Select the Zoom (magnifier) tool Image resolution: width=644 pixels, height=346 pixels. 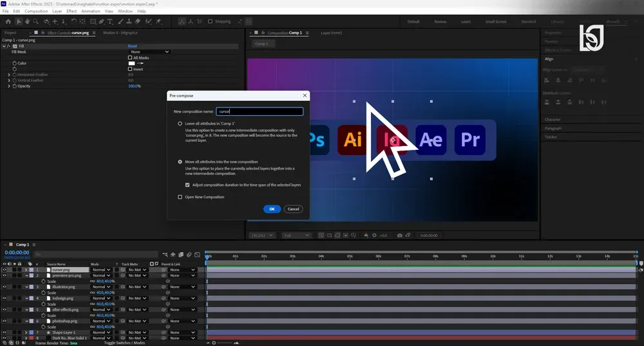[x=35, y=21]
